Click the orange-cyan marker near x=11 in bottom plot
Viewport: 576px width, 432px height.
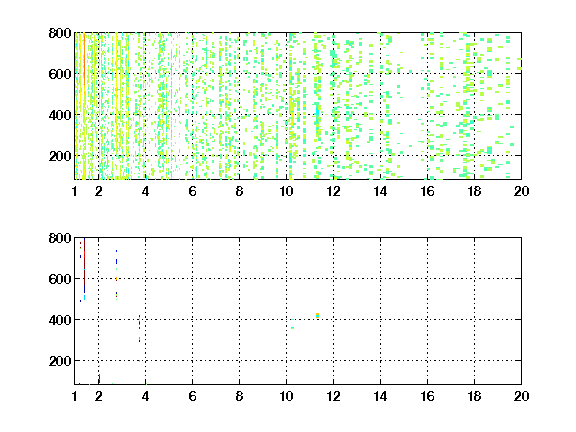point(317,316)
